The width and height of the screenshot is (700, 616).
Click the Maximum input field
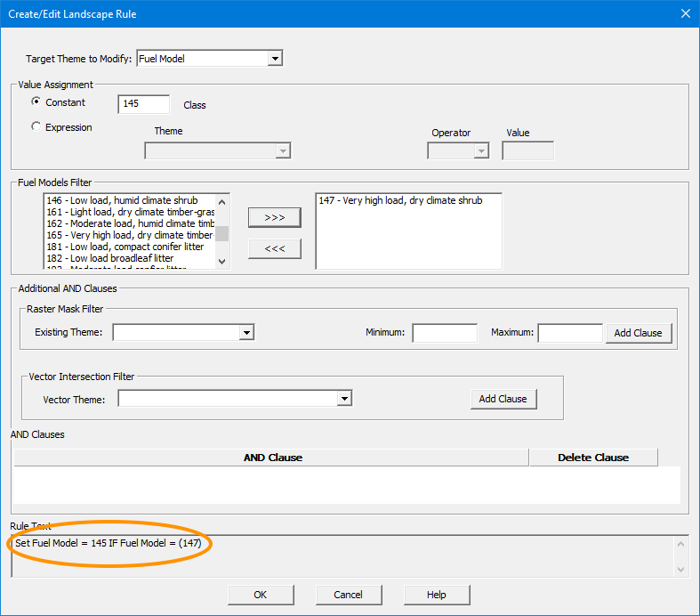570,333
